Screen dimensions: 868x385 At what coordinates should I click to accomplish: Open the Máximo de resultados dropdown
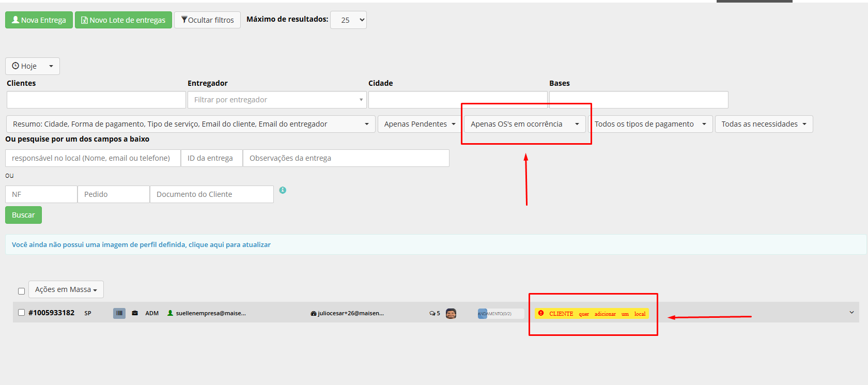(348, 20)
